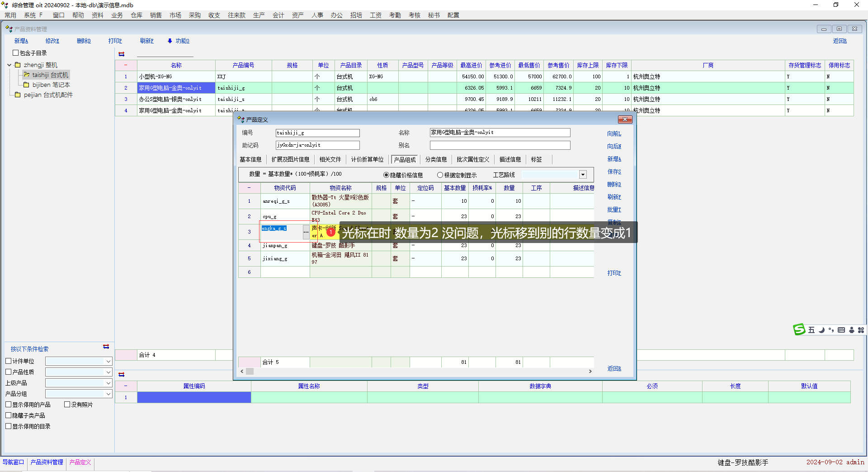Click the swap-arrows icon above the product grid
This screenshot has height=472, width=868.
(121, 54)
